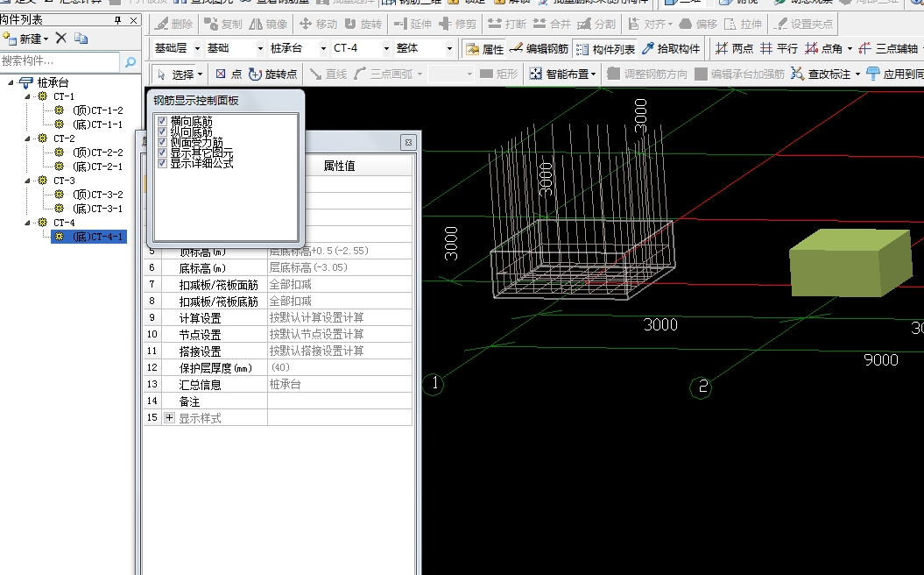Viewport: 924px width, 575px height.
Task: Collapse the CT-1 tree node
Action: 28,96
